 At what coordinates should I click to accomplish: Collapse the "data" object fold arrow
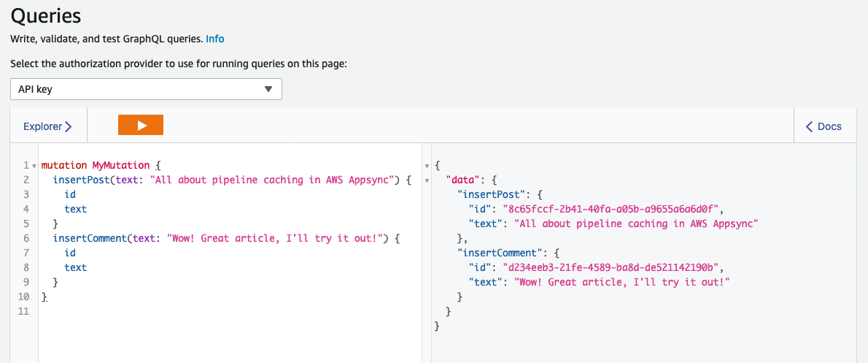[426, 180]
